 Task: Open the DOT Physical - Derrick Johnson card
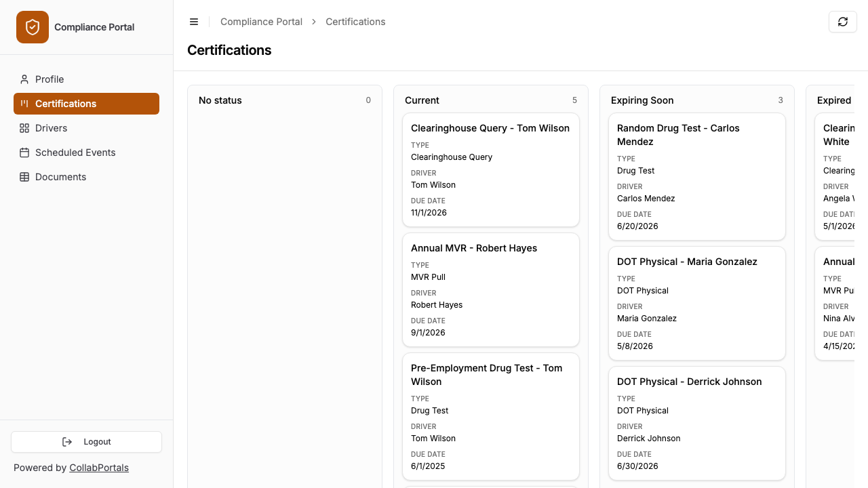(697, 424)
